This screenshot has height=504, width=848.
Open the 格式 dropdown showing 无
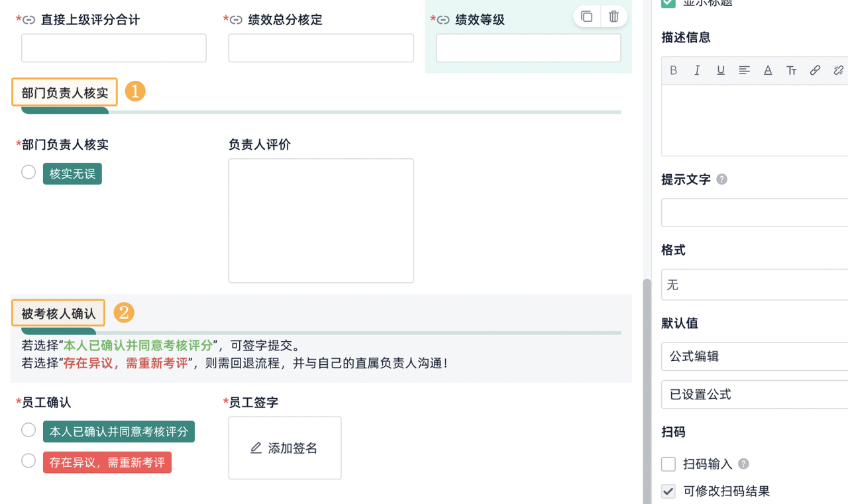pos(755,285)
